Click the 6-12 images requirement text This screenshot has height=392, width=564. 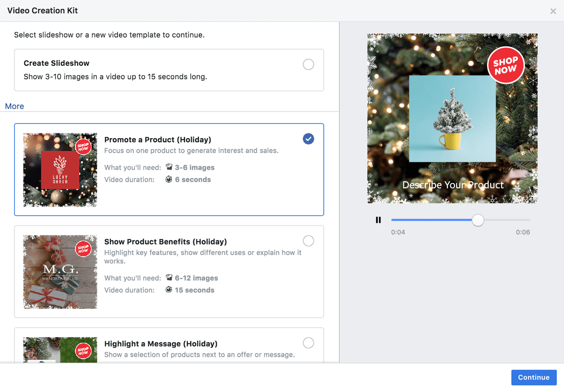pyautogui.click(x=196, y=278)
